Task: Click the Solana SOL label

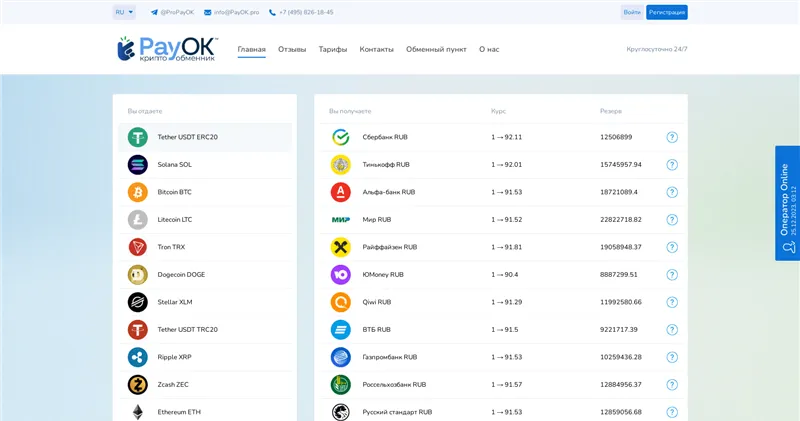Action: coord(174,165)
